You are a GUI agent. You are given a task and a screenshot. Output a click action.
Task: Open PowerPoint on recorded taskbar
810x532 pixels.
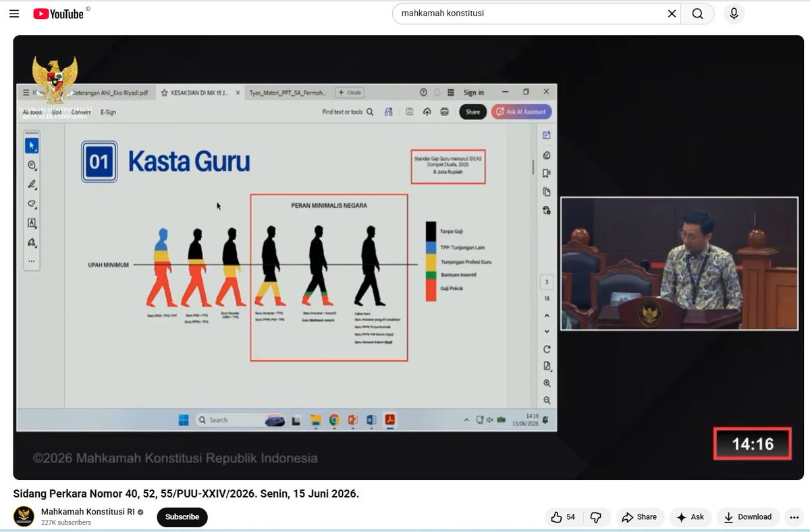coord(352,420)
